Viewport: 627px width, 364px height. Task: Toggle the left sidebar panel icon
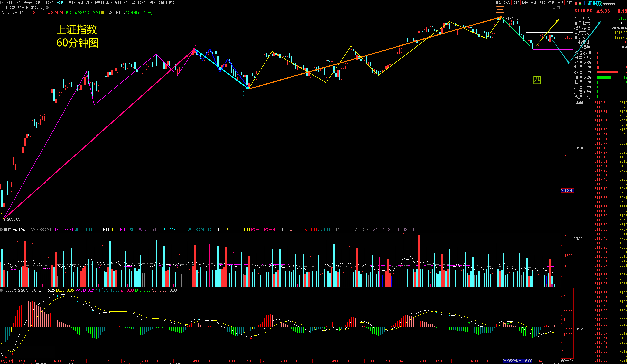tap(2, 3)
